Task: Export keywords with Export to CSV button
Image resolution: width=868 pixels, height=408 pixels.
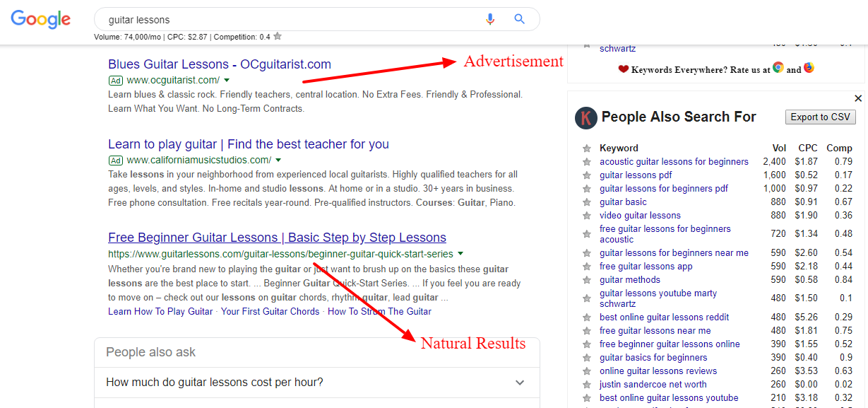Action: point(821,117)
